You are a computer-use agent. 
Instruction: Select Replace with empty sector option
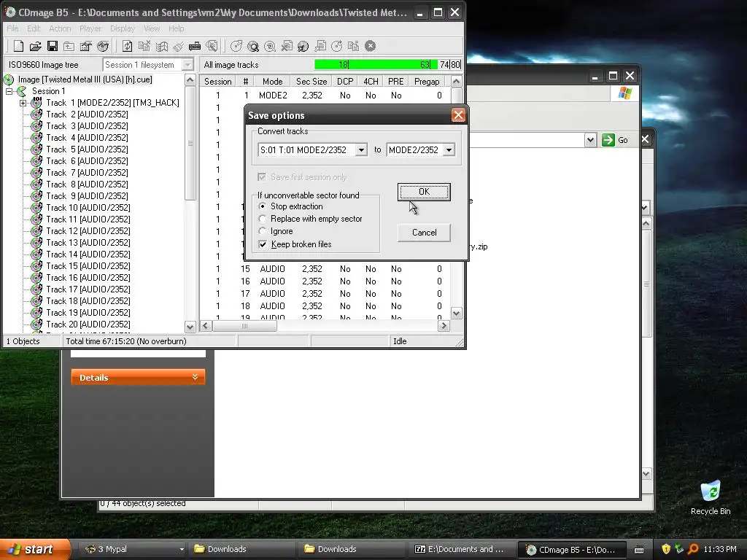(263, 219)
